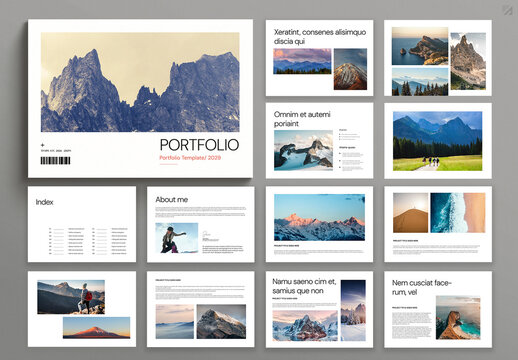This screenshot has height=360, width=518.
Task: Select the turquoise coastal cliff photo
Action: click(x=458, y=317)
